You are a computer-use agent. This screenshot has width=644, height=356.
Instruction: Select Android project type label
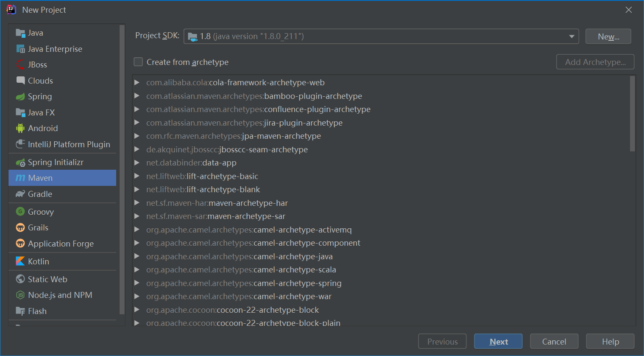pos(43,128)
